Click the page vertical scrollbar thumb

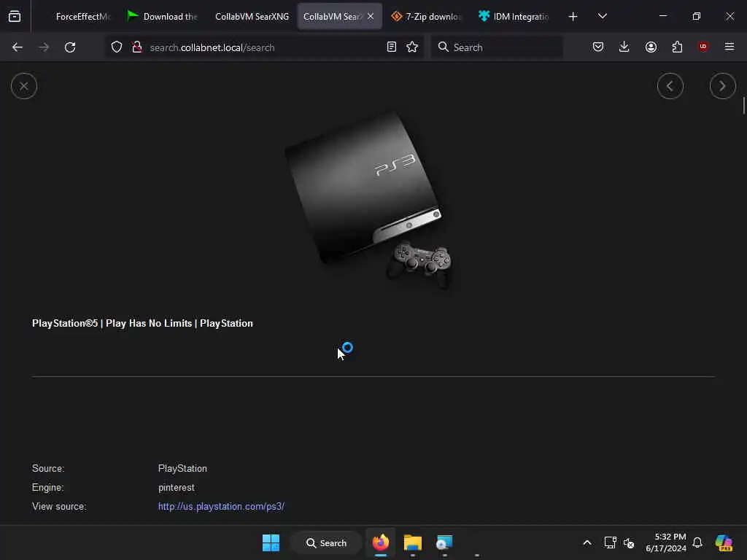pyautogui.click(x=743, y=105)
